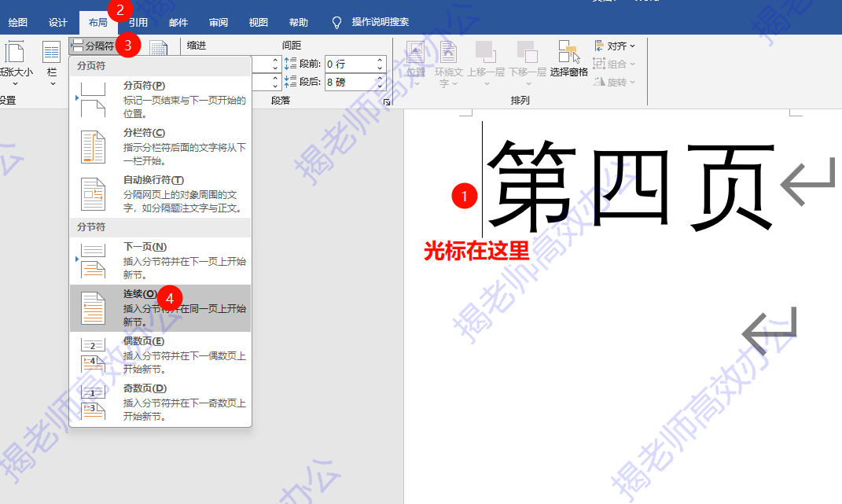Open the 环绕文字 wrap text dropdown
The height and width of the screenshot is (504, 842).
(x=448, y=64)
